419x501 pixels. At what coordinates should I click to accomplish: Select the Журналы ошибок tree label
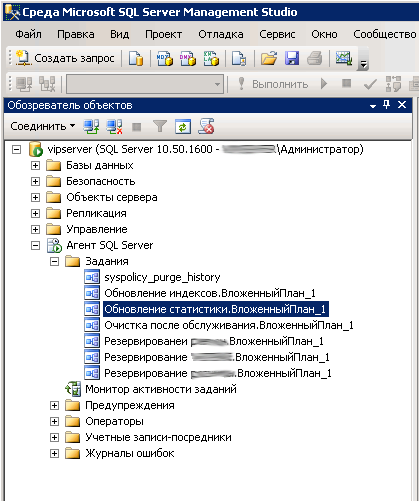click(130, 454)
